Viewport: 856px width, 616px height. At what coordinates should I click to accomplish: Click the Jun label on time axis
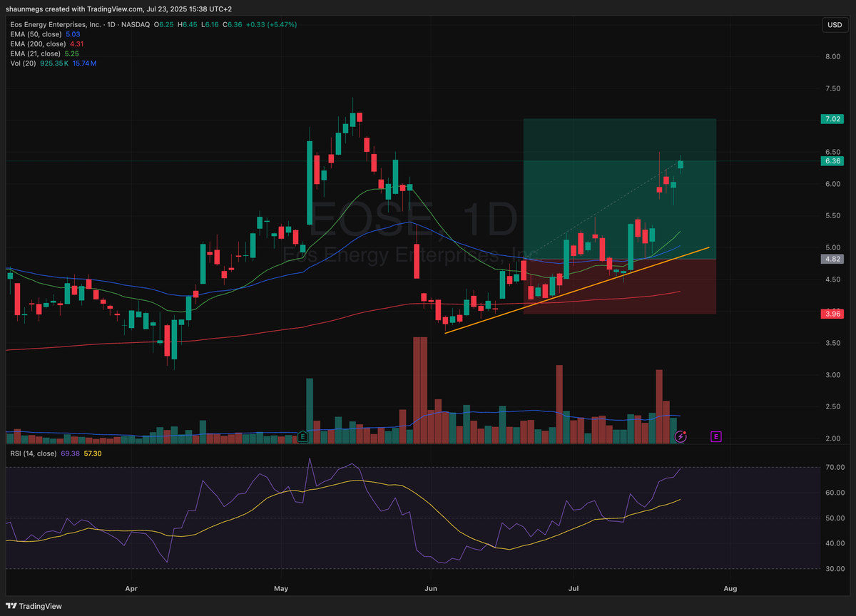[431, 589]
